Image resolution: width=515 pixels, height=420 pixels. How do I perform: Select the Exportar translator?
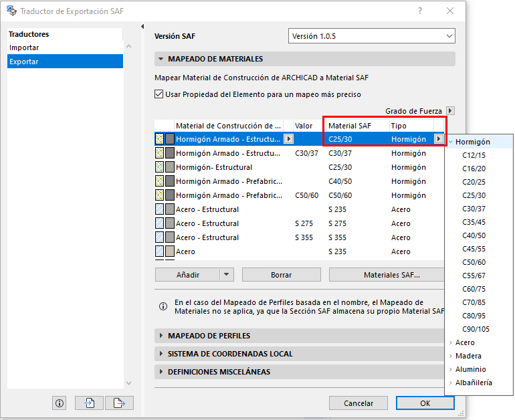pos(65,62)
